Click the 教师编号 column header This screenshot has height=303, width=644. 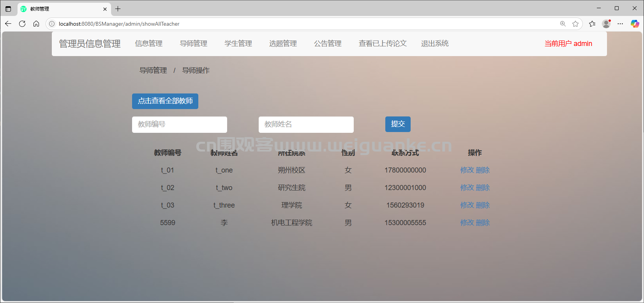point(168,153)
